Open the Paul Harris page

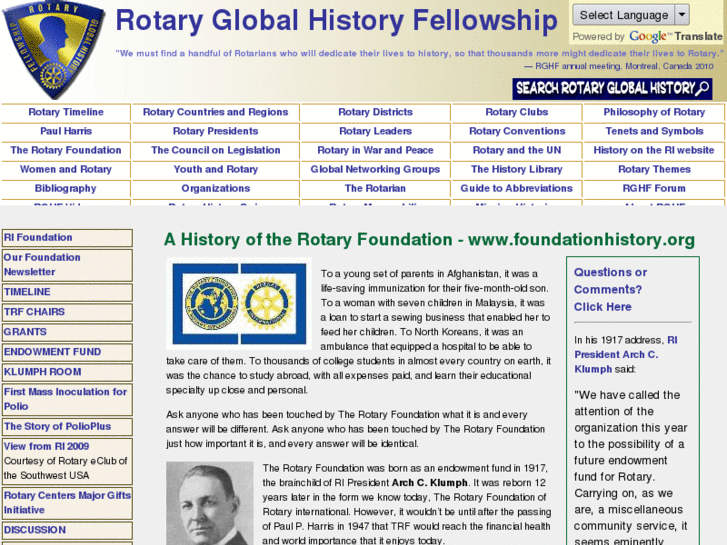click(x=66, y=131)
